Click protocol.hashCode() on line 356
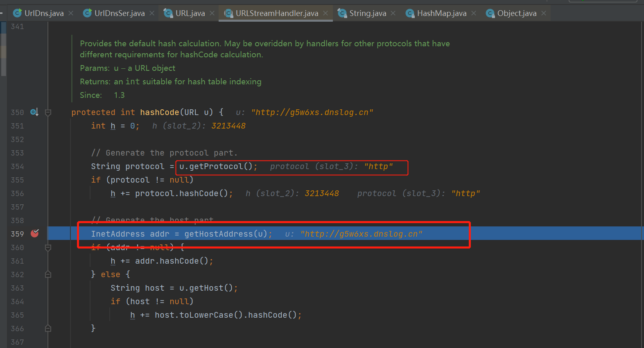 point(181,193)
